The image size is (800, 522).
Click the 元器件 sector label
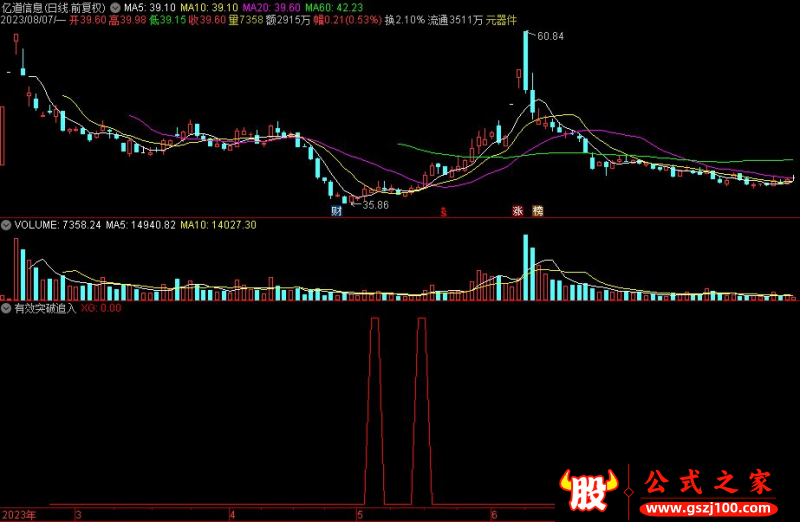tap(502, 20)
